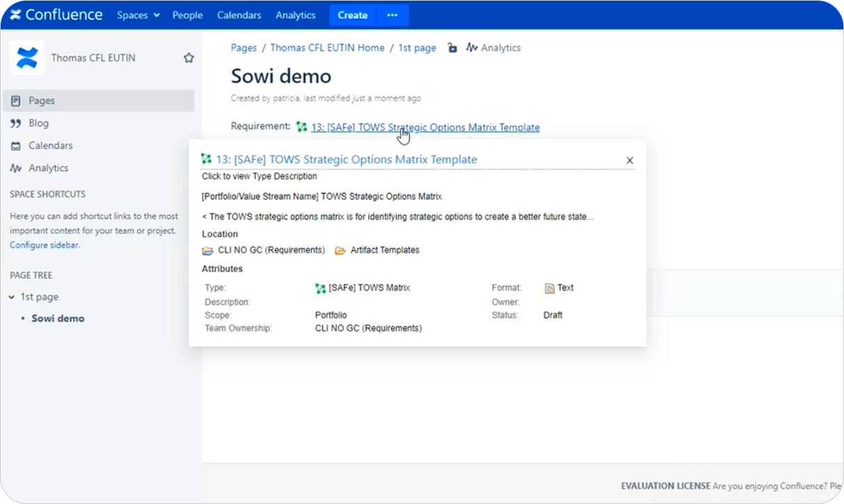Open Blog in the sidebar
This screenshot has height=504, width=844.
click(x=38, y=123)
